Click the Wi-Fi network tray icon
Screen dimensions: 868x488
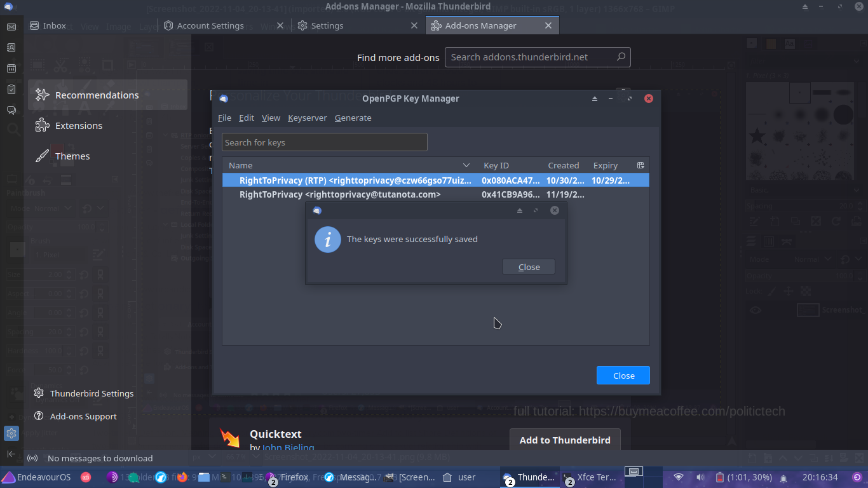point(679,477)
